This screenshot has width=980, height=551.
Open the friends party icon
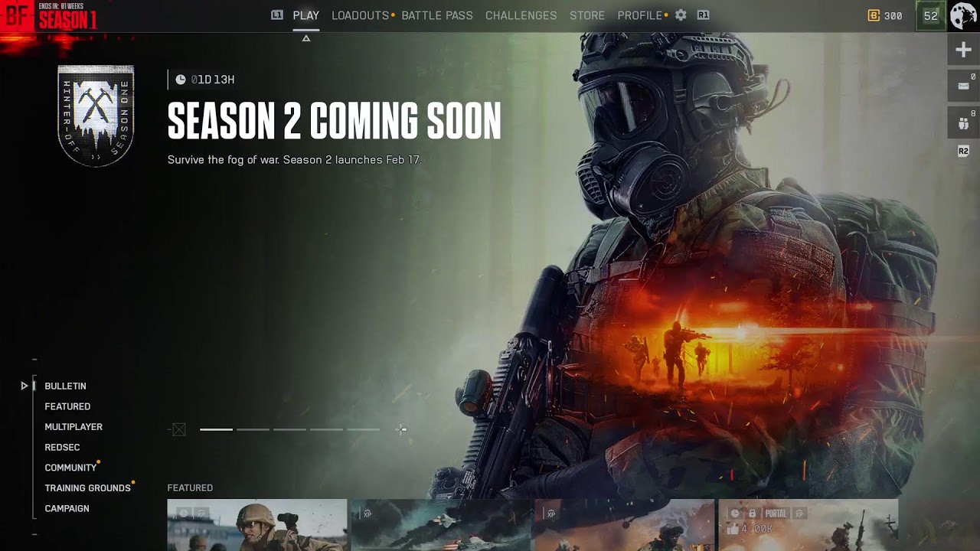(964, 122)
